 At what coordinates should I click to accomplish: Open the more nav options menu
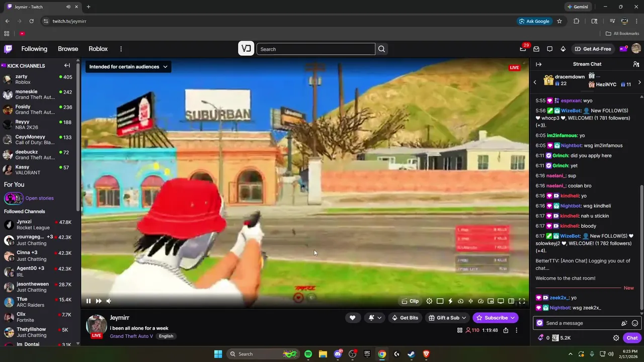121,49
